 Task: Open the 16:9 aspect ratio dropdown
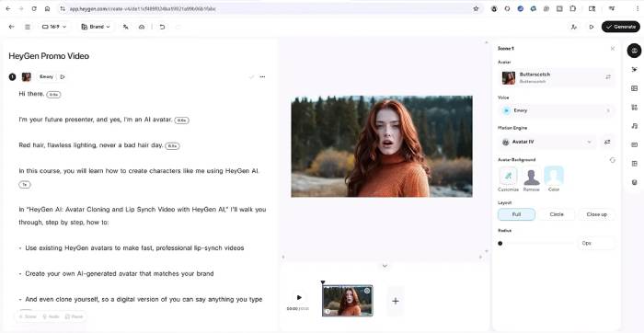click(x=54, y=27)
